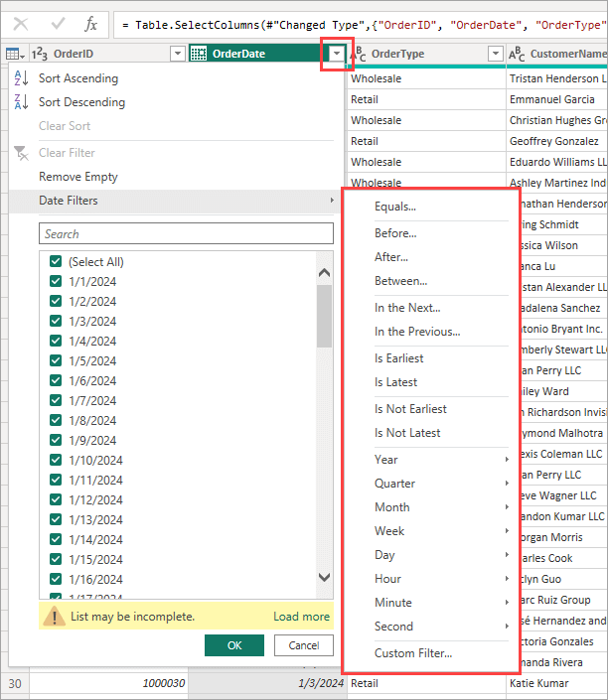Image resolution: width=608 pixels, height=700 pixels.
Task: Uncheck the 1/8/2024 date checkbox
Action: (x=56, y=420)
